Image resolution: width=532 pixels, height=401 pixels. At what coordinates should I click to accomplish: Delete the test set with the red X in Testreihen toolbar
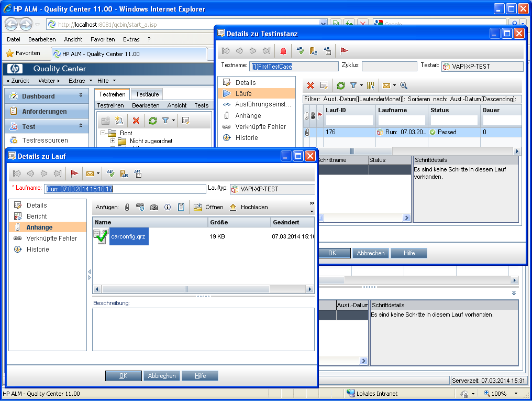tap(136, 121)
